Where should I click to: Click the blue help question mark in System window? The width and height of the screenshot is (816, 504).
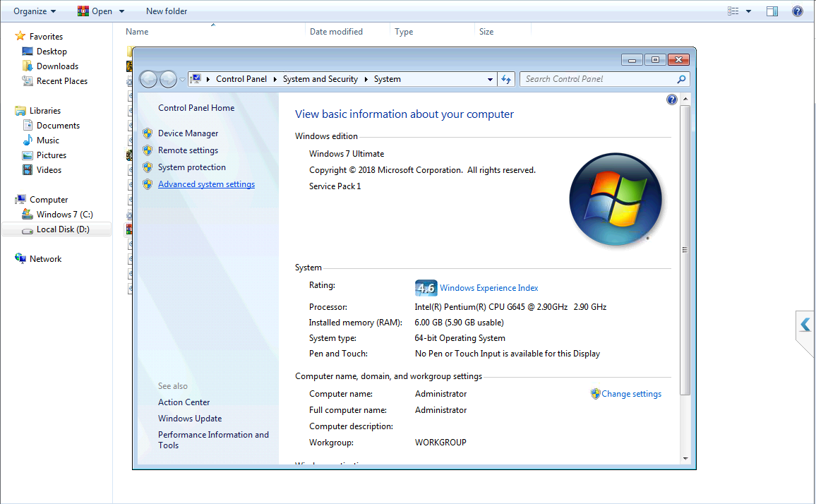pos(672,100)
